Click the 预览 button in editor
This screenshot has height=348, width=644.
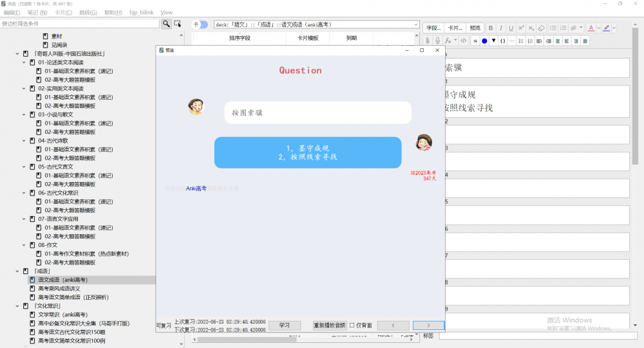click(x=475, y=28)
